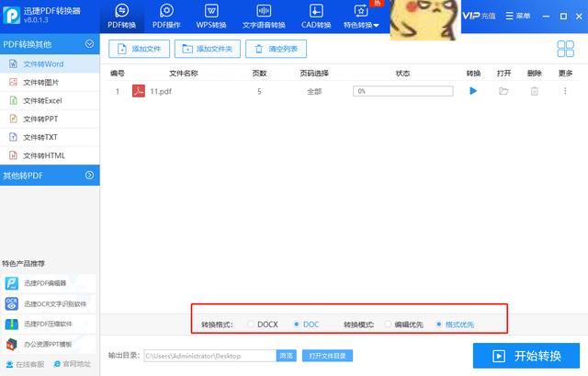Click the 0% progress bar of 11.pdf
Viewport: 588px width, 376px height.
pos(402,91)
